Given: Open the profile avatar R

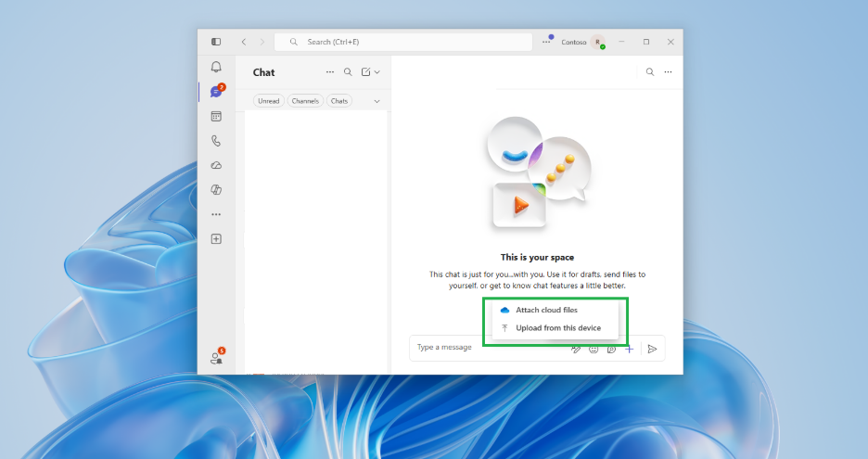Looking at the screenshot, I should click(598, 42).
